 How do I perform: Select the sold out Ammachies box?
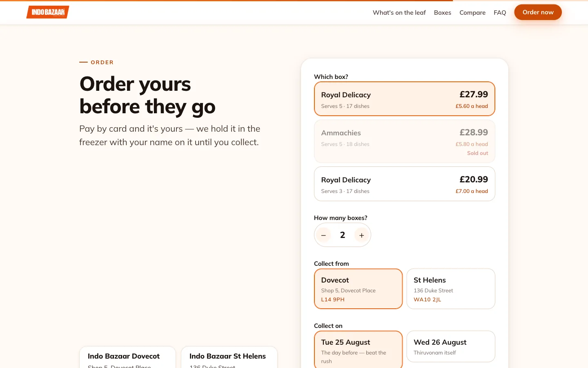pyautogui.click(x=404, y=141)
